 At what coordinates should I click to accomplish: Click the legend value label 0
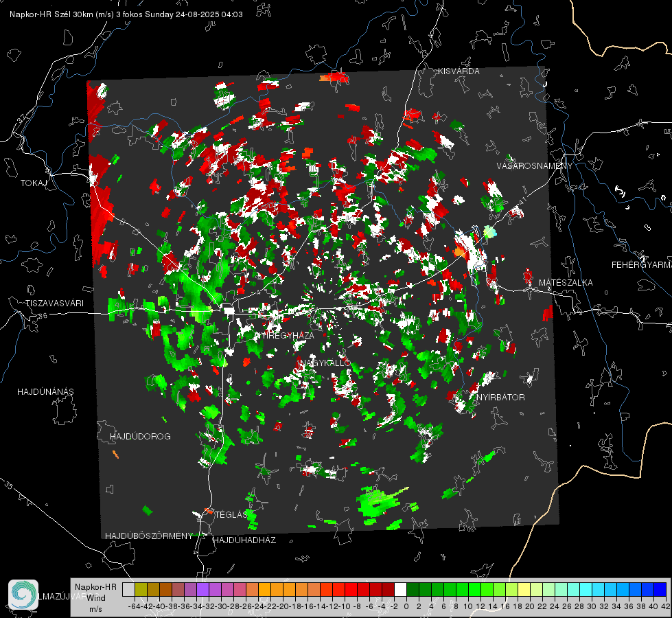pos(406,606)
